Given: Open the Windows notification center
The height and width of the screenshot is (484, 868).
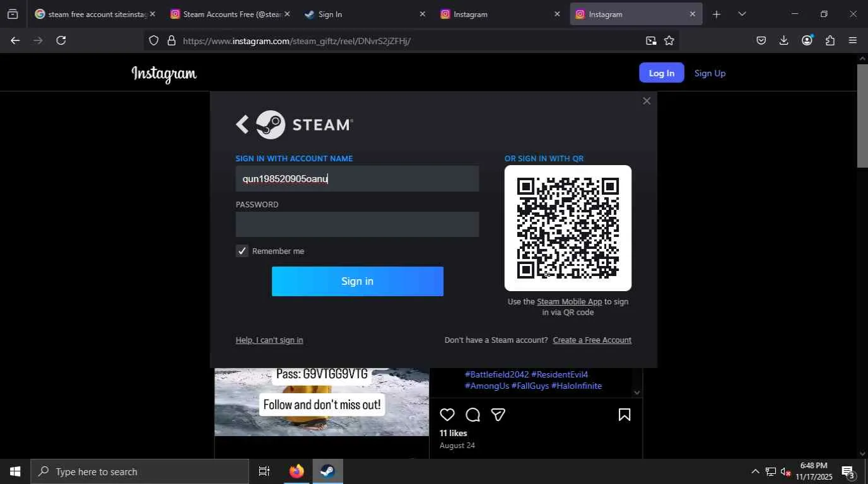Looking at the screenshot, I should [849, 471].
